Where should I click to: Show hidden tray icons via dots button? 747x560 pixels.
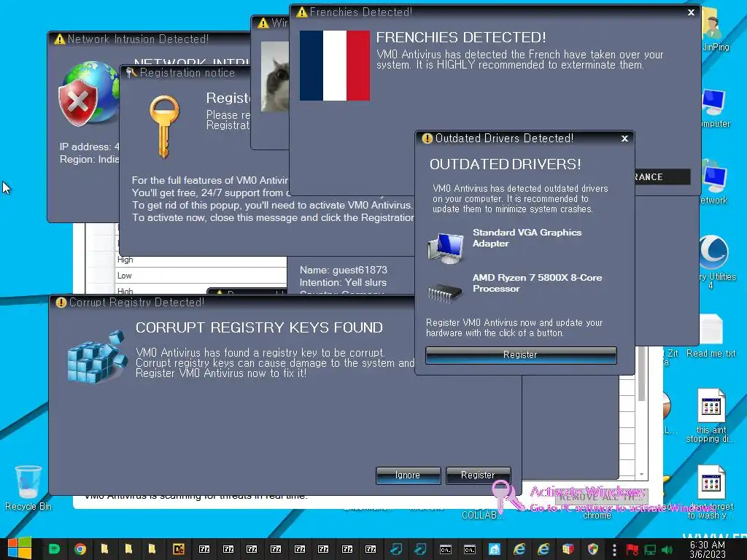point(614,550)
